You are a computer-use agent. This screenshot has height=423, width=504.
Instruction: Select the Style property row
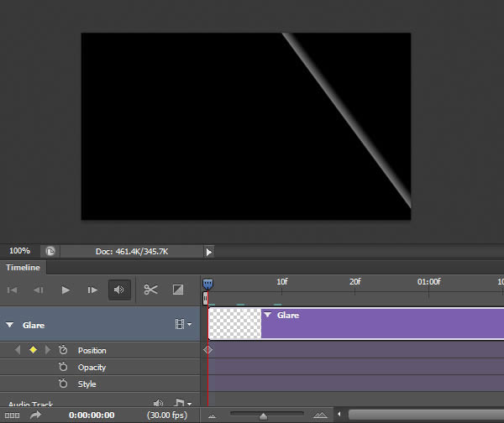click(100, 384)
